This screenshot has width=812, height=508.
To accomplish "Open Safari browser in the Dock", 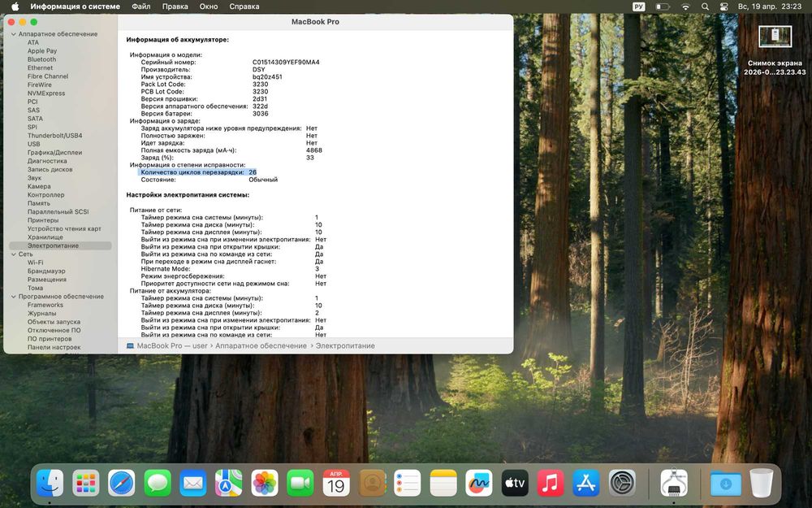I will tap(122, 483).
